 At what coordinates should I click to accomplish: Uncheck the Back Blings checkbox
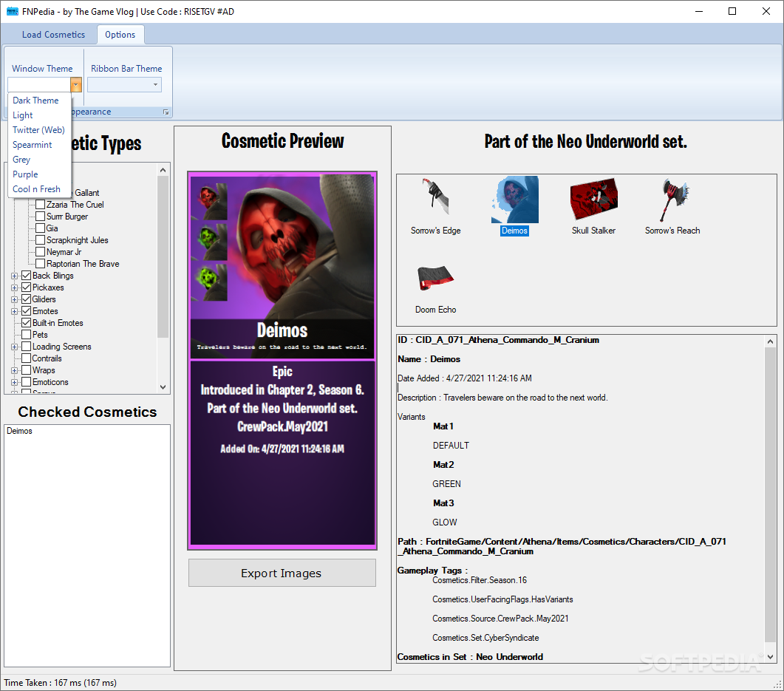click(x=27, y=276)
